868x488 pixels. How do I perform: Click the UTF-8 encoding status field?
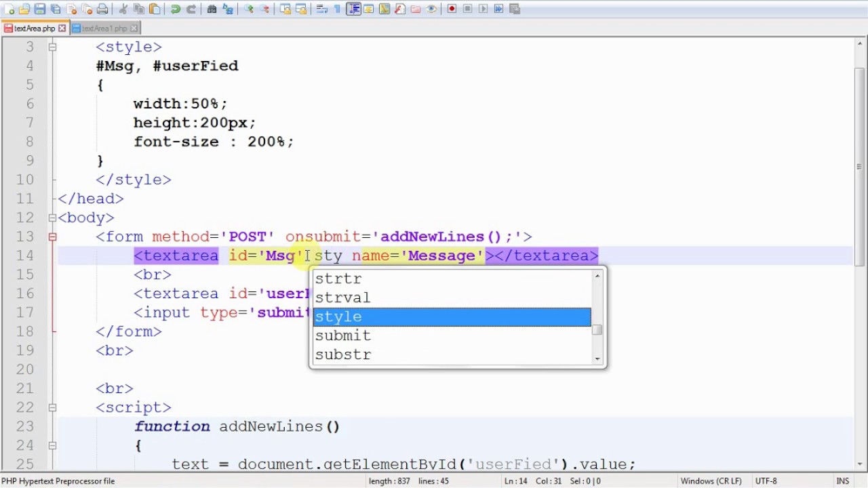tap(766, 481)
